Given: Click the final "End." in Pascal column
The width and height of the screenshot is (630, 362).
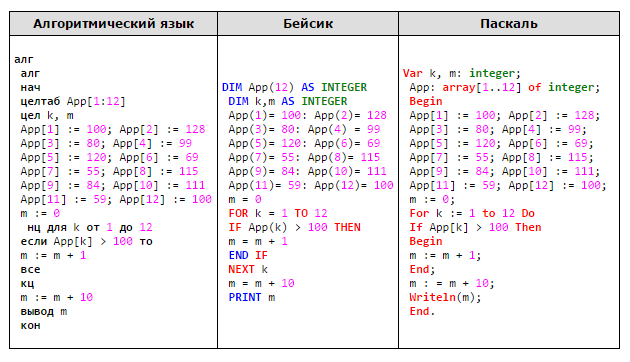Looking at the screenshot, I should point(422,311).
